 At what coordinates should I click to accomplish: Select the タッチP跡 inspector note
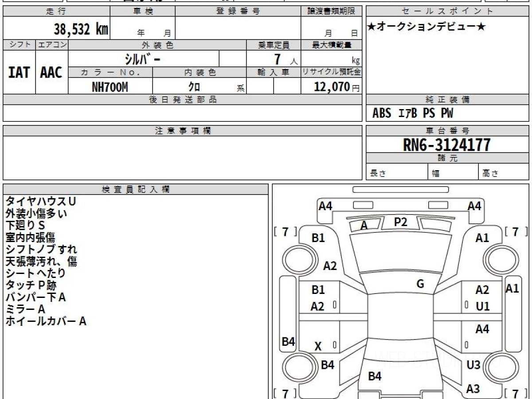[31, 285]
